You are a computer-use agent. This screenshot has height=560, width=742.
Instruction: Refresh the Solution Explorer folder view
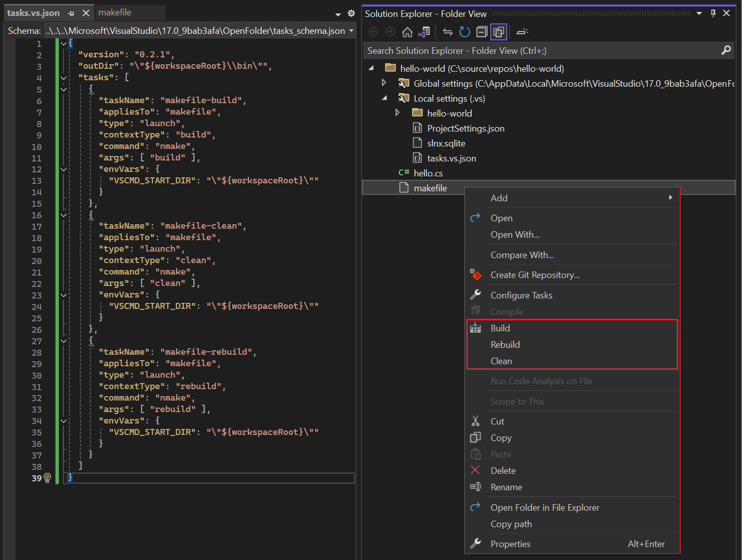coord(465,32)
